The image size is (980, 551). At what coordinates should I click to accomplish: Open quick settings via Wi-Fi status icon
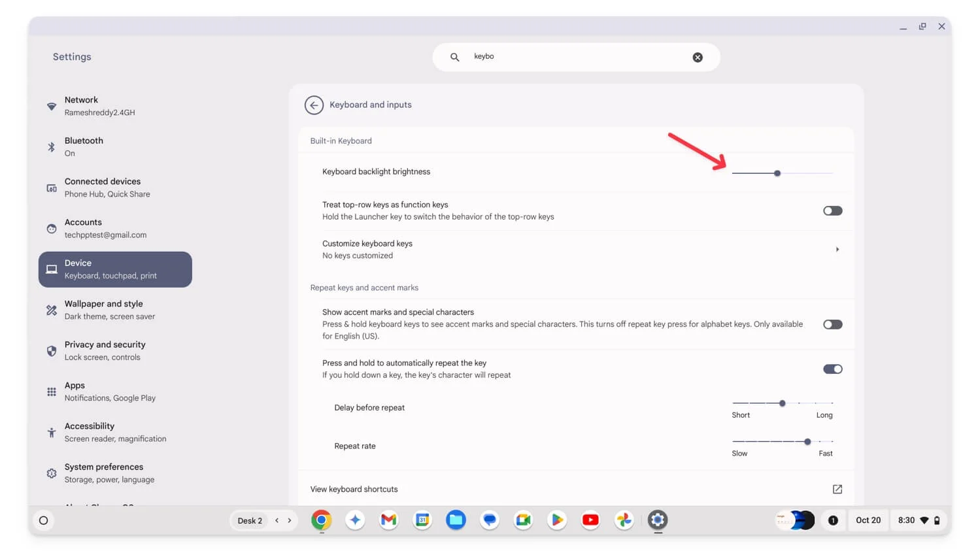[x=924, y=521]
